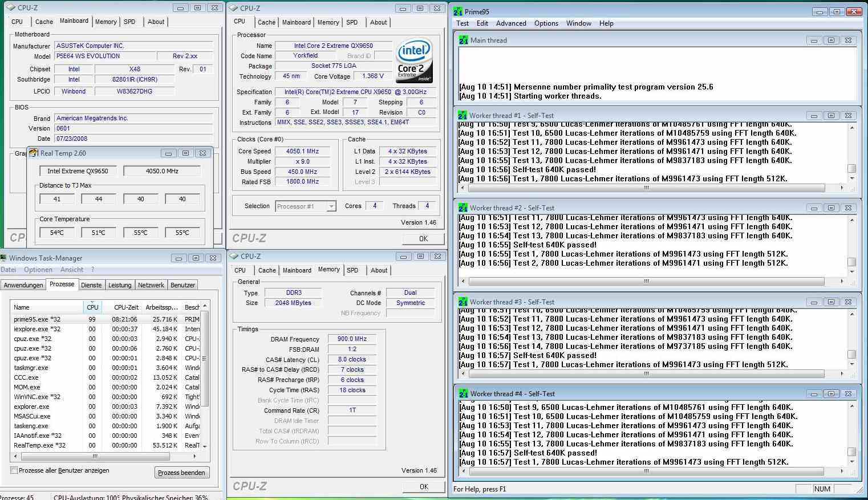Open the Edit menu in Prime95

482,23
